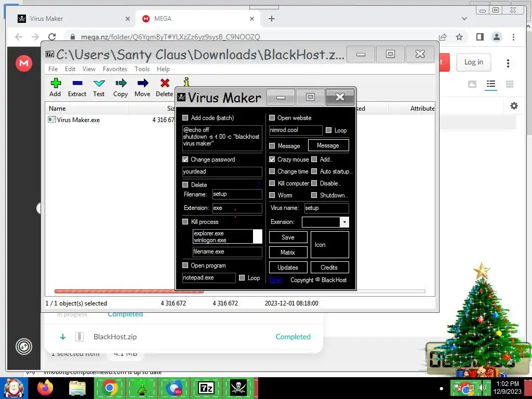532x399 pixels.
Task: Switch MEGA to grid view icon
Action: [510, 84]
